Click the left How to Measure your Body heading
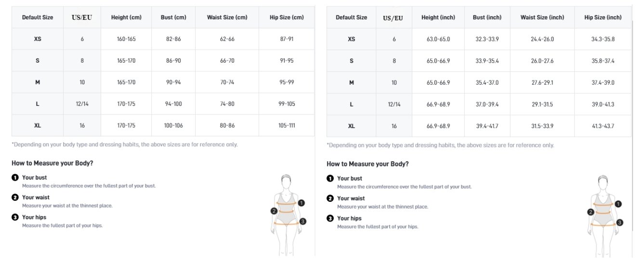This screenshot has width=644, height=274. click(53, 163)
